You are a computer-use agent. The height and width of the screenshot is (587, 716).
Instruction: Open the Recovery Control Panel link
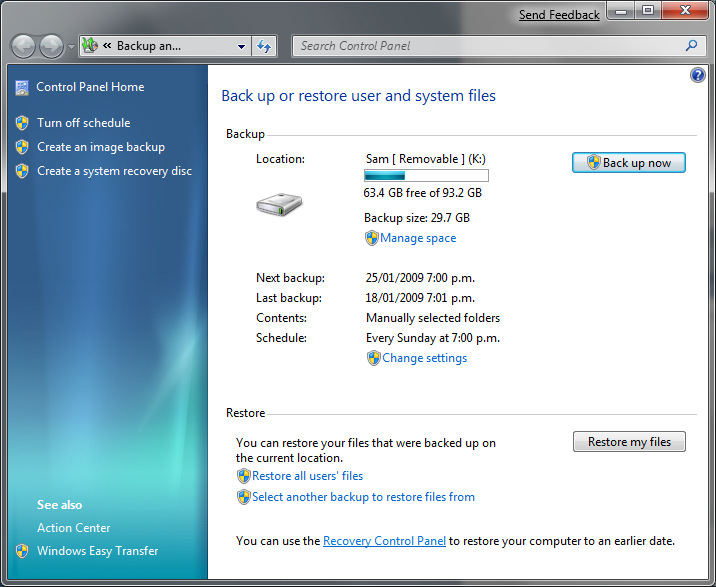(x=384, y=541)
